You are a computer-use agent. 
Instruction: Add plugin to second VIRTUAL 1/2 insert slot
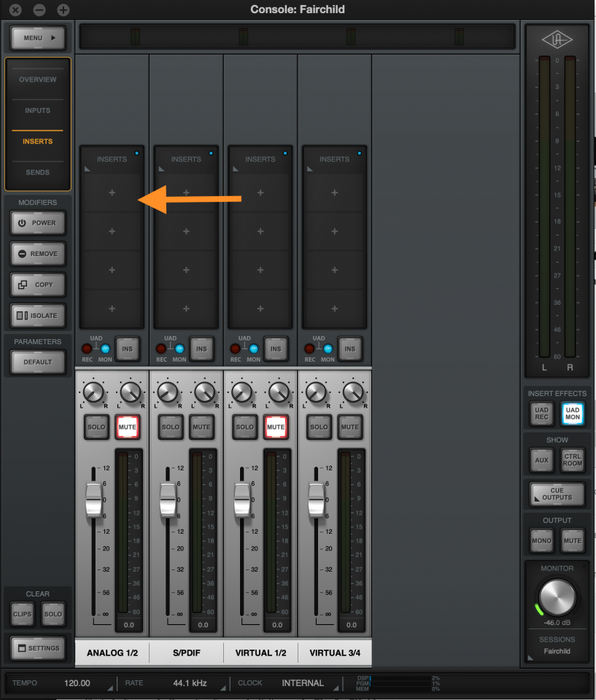coord(260,231)
